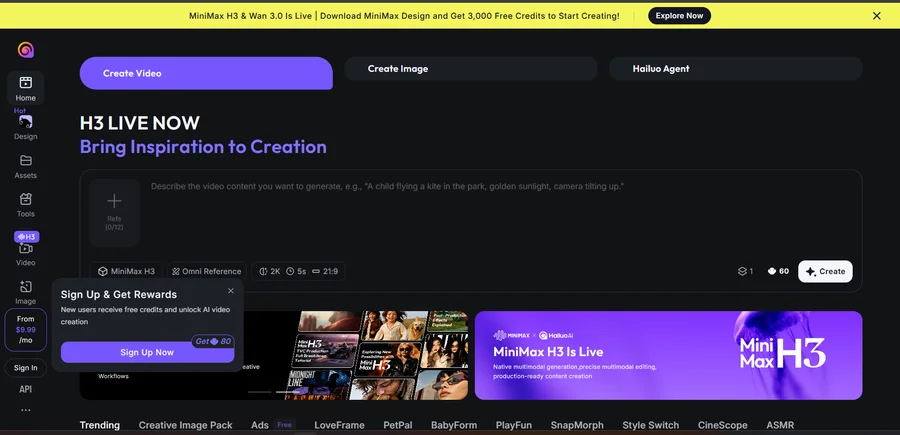Image resolution: width=900 pixels, height=435 pixels.
Task: Click the H3 LIVE NOW heading
Action: 139,123
